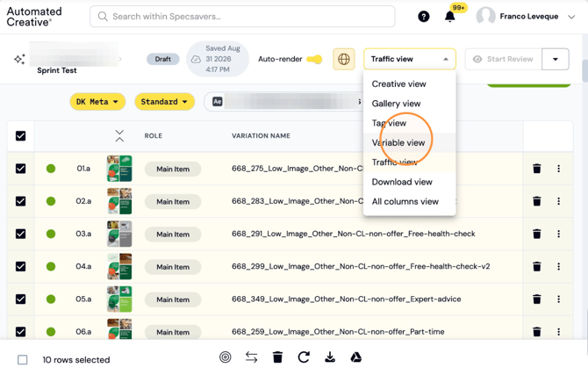Viewport: 588px width, 375px height.
Task: Delete row 01.a with its trash icon
Action: 536,169
